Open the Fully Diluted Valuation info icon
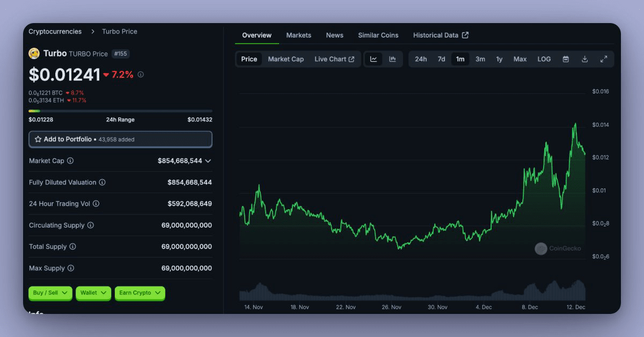Viewport: 644px width, 337px height. click(102, 182)
